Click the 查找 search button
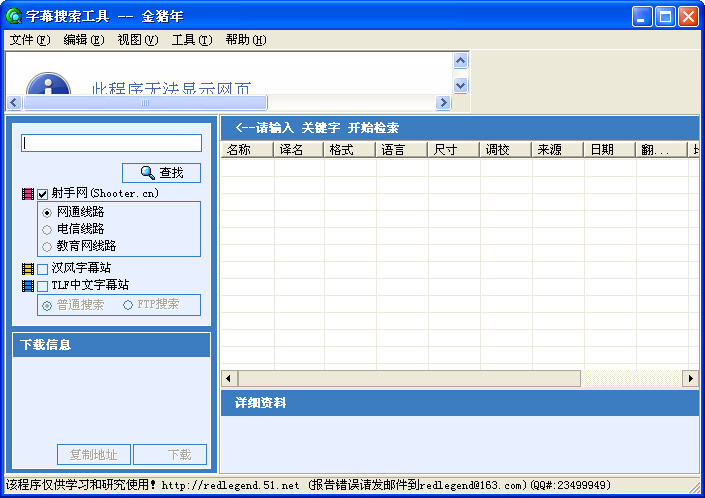The width and height of the screenshot is (705, 498). (x=161, y=172)
